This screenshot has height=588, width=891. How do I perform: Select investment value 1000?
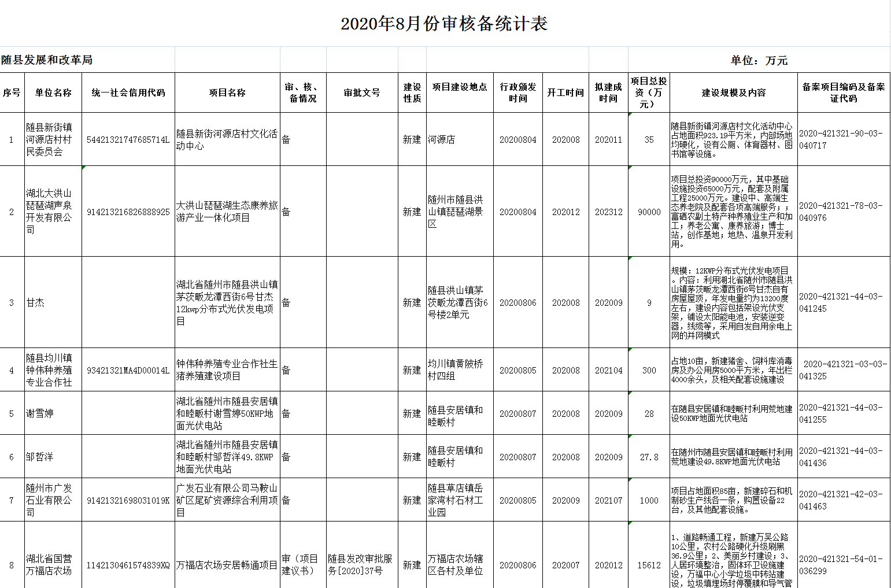click(649, 501)
